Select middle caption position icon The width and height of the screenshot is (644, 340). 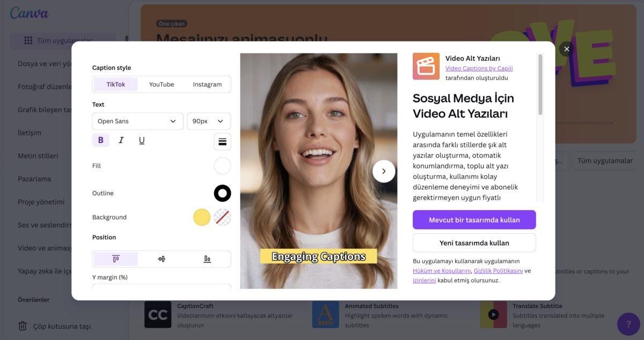coord(162,259)
